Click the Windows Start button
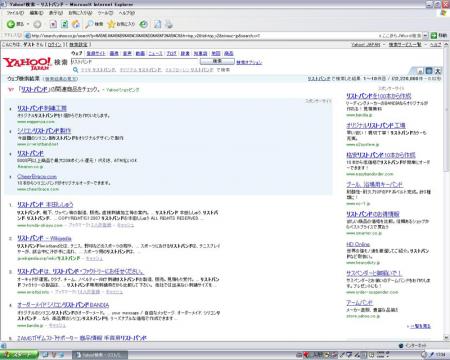 click(x=19, y=355)
